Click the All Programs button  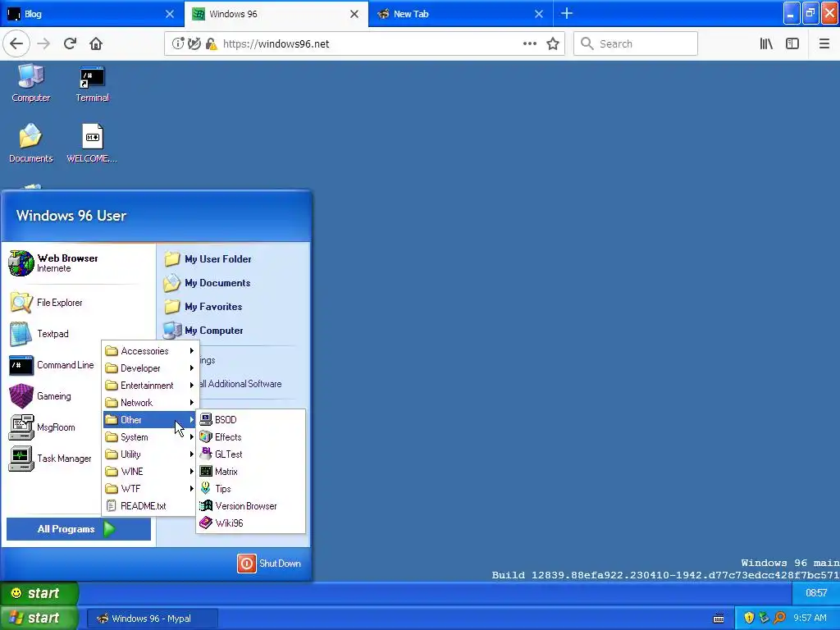(78, 529)
